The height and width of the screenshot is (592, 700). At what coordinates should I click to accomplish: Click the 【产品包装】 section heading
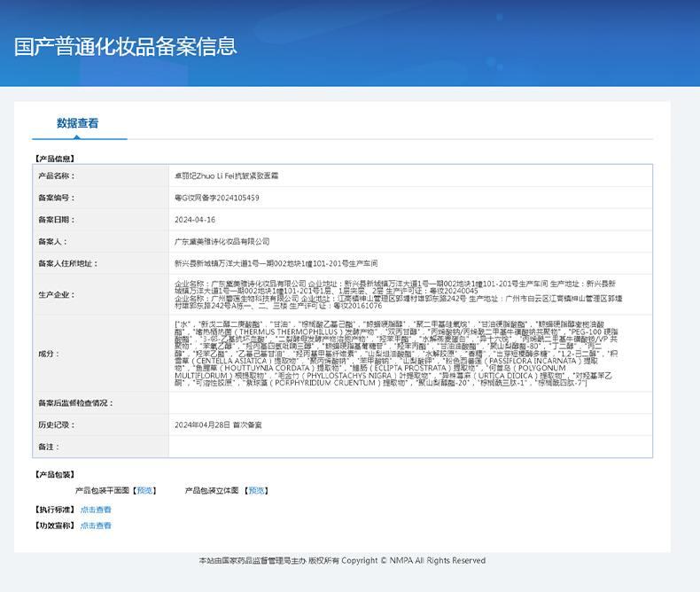tap(55, 475)
